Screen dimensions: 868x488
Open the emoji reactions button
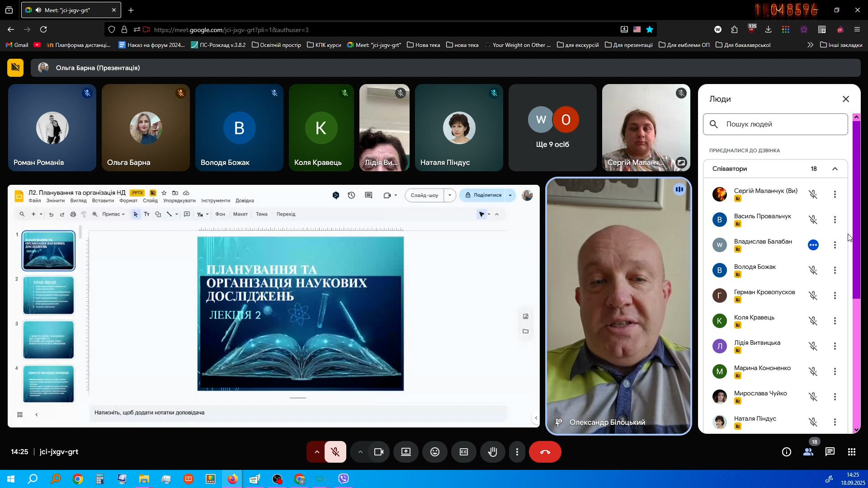pyautogui.click(x=435, y=452)
